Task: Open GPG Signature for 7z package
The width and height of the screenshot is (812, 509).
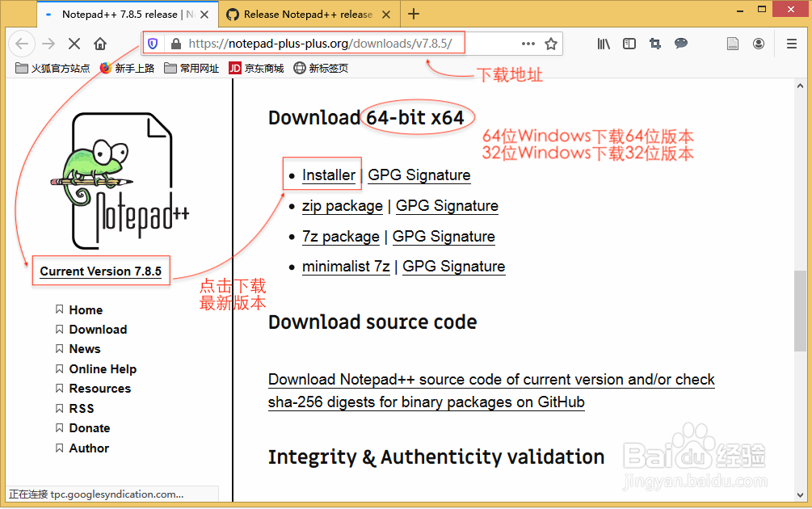Action: click(444, 237)
